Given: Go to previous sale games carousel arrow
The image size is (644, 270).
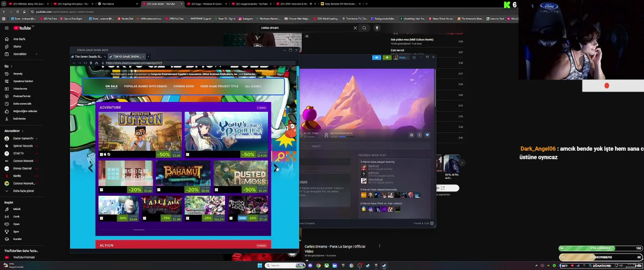Looking at the screenshot, I should (x=91, y=168).
